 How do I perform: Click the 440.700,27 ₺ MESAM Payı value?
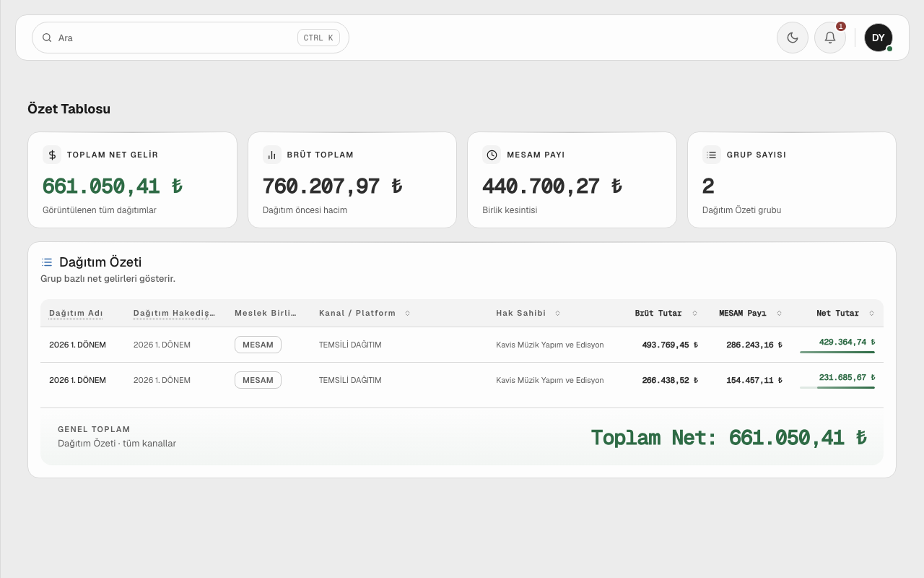(x=552, y=186)
